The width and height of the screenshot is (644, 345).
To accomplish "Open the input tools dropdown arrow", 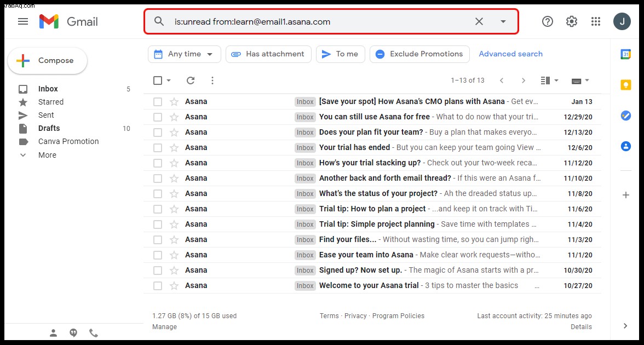I will pyautogui.click(x=587, y=81).
